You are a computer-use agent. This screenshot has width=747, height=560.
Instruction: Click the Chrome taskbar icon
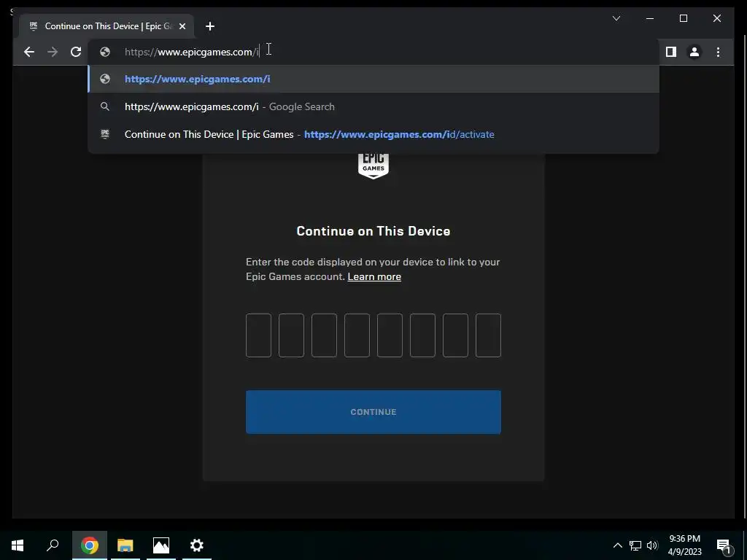point(89,545)
